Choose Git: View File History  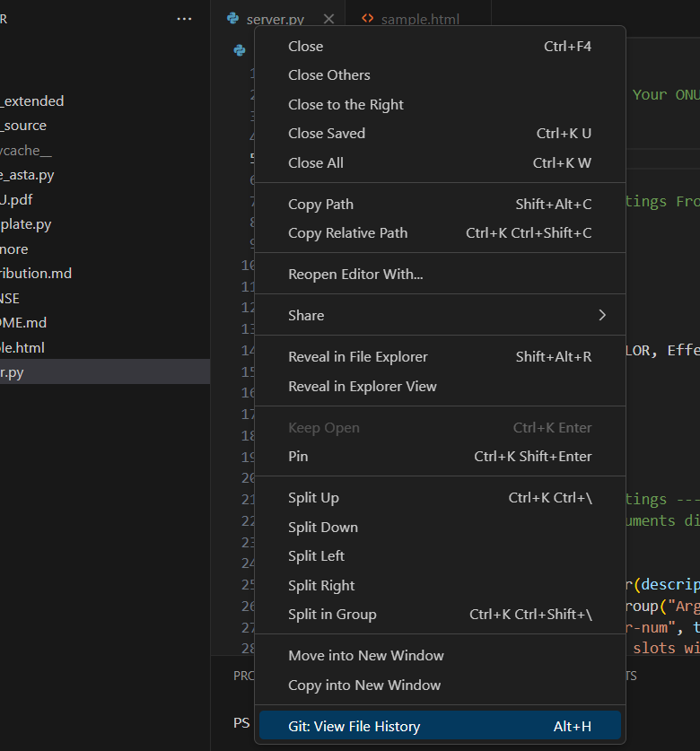click(x=440, y=727)
